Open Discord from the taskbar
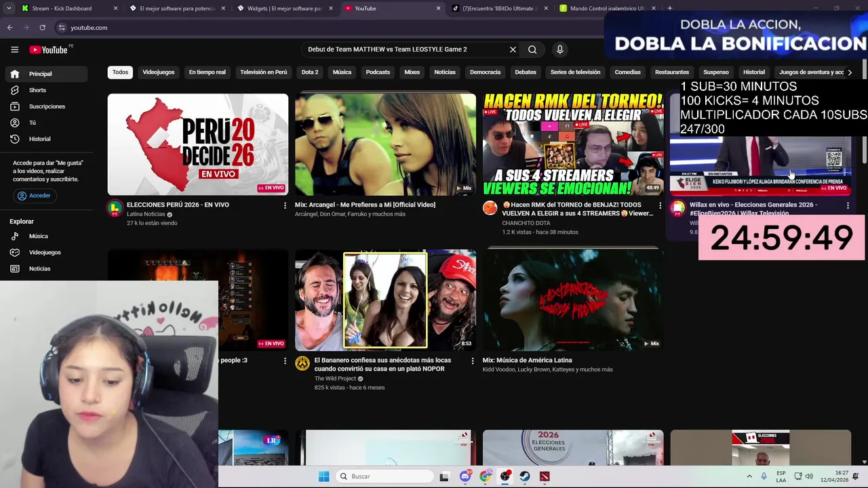 click(465, 476)
